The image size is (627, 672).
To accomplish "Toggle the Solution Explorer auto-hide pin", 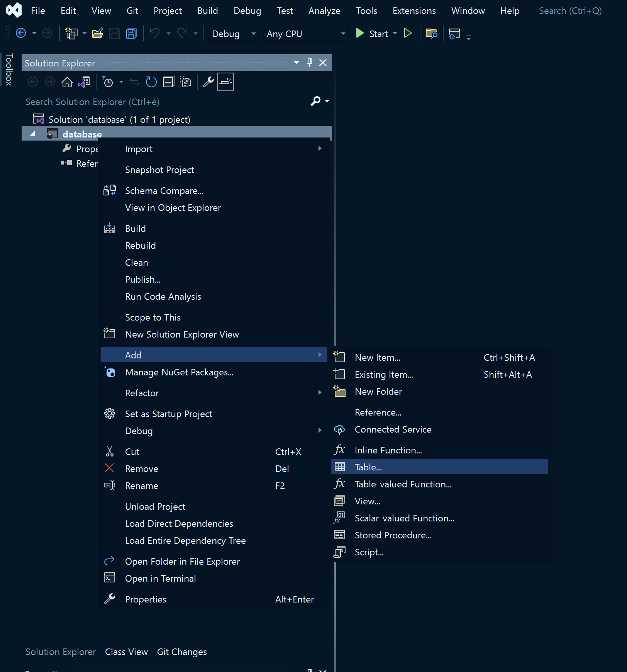I will click(x=310, y=63).
